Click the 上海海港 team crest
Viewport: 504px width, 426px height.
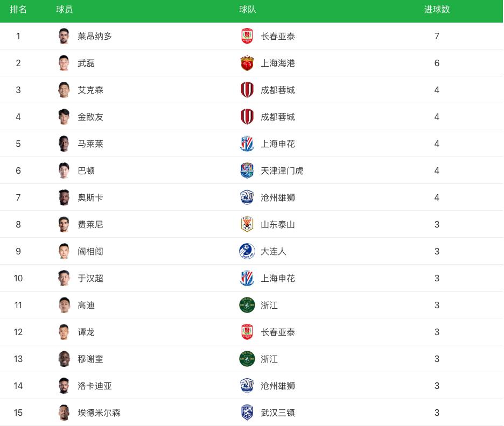click(247, 63)
